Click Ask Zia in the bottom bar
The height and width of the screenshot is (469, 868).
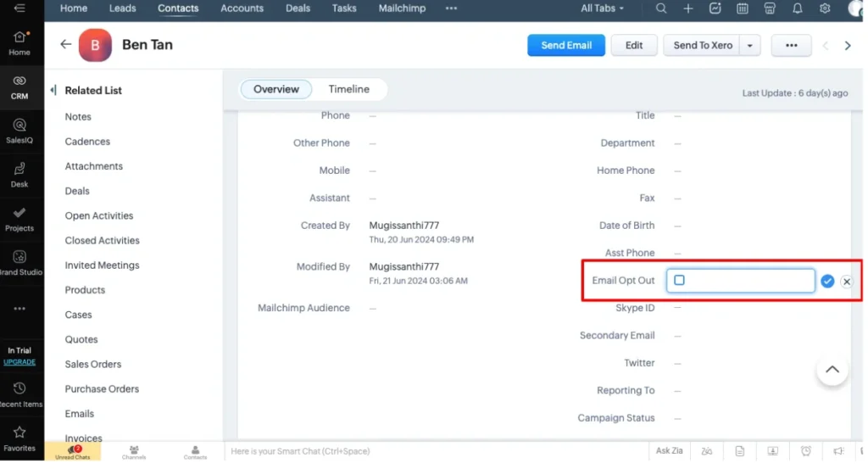(x=670, y=450)
